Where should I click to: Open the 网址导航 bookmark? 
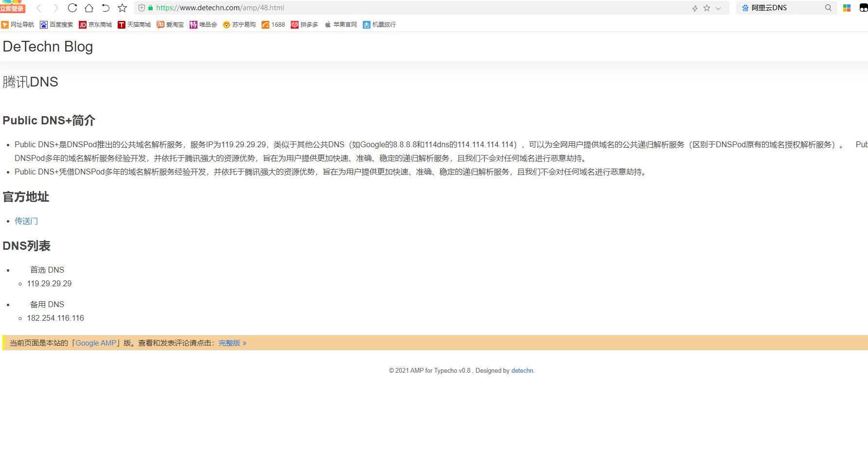pos(18,25)
